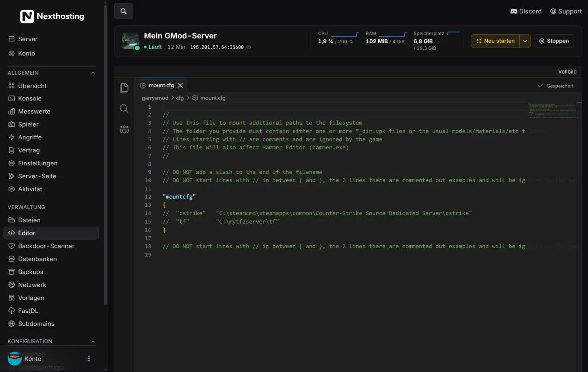Open the collaborators group icon in editor
This screenshot has height=372, width=588.
click(124, 129)
